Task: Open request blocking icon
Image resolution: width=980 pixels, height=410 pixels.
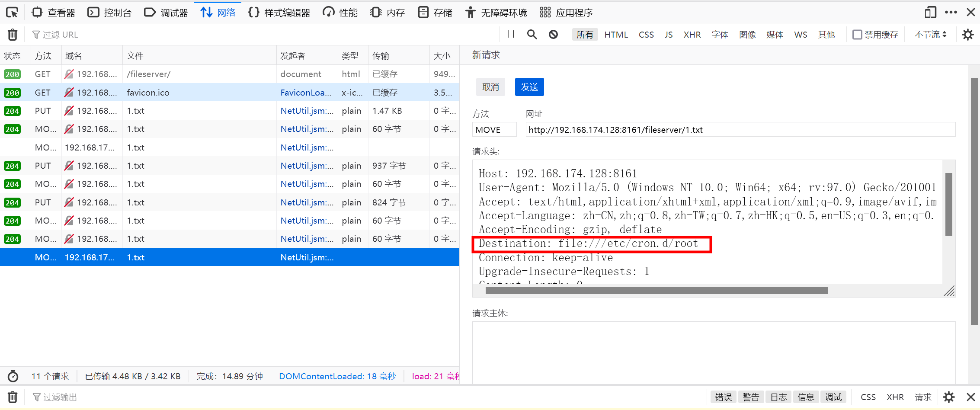Action: pos(553,35)
